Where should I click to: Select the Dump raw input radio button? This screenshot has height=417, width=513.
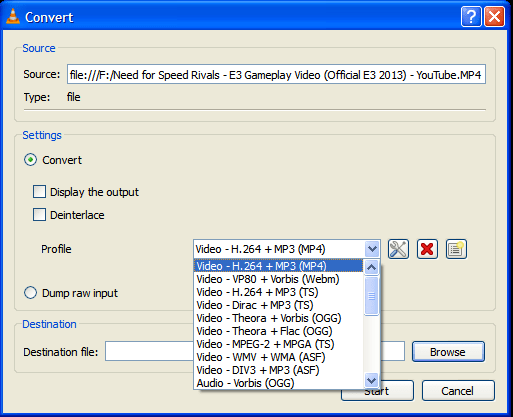click(x=30, y=293)
